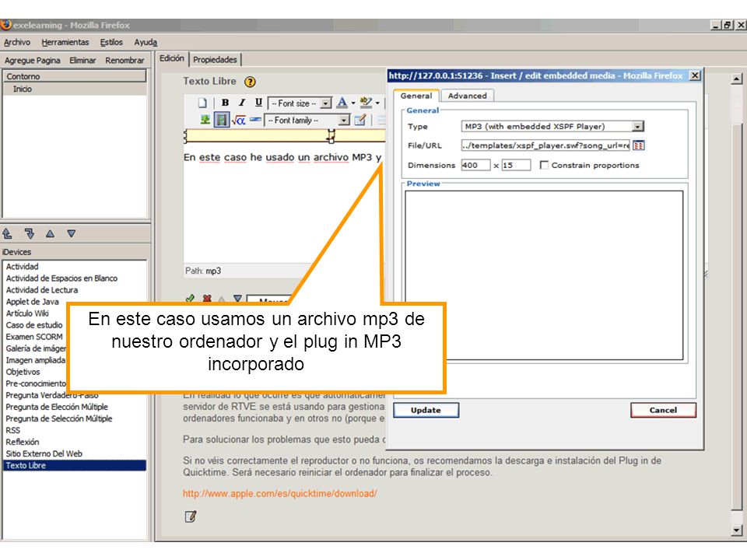
Task: Click Eliminar in the outline toolbar
Action: 83,61
